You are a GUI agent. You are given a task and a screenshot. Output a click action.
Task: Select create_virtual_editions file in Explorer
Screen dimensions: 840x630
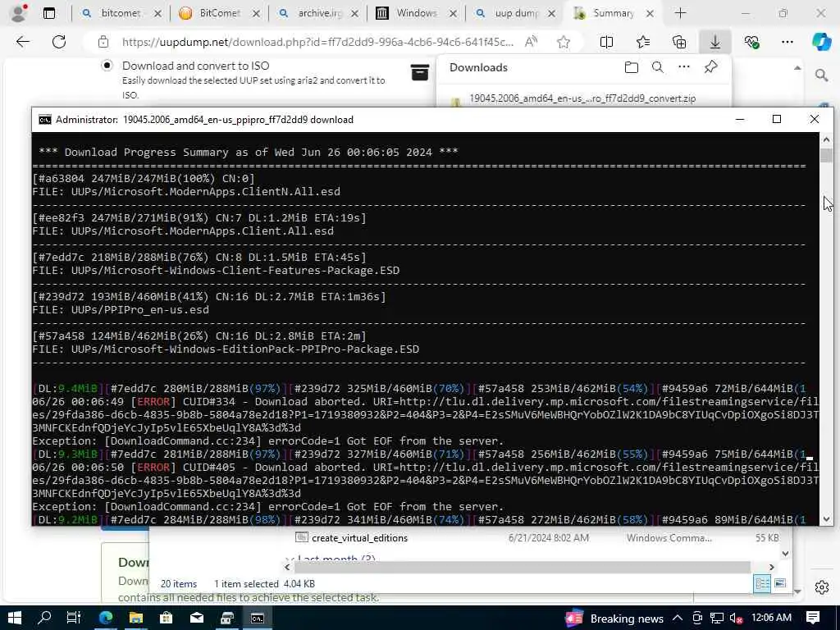click(359, 537)
